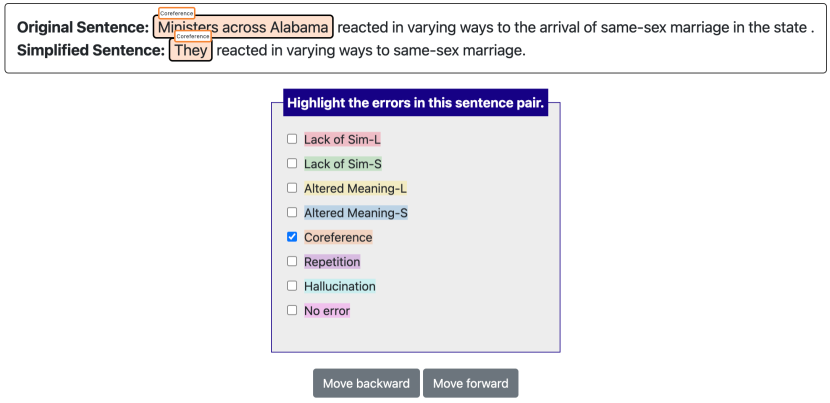
Task: Click the Hallucination teal label
Action: click(x=340, y=286)
